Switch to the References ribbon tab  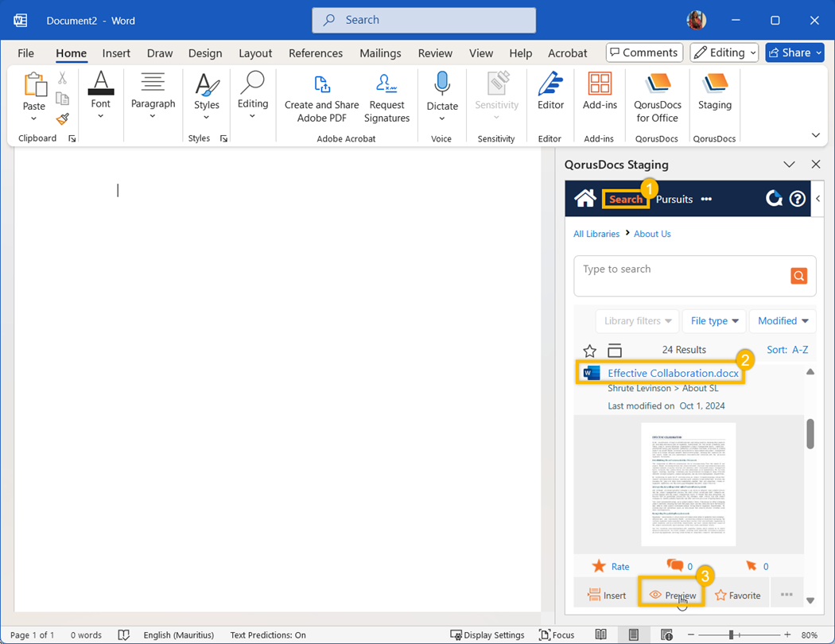click(316, 53)
